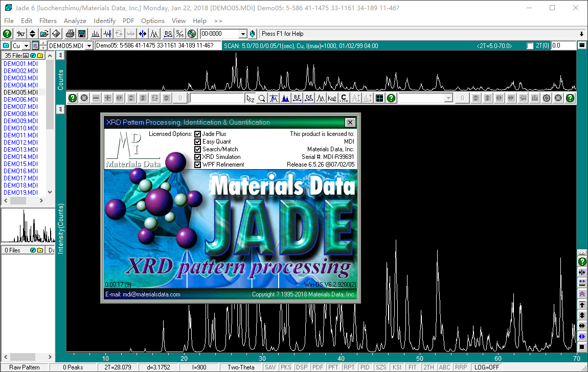Open the pattern file folder icon
This screenshot has width=588, height=372.
[44, 34]
